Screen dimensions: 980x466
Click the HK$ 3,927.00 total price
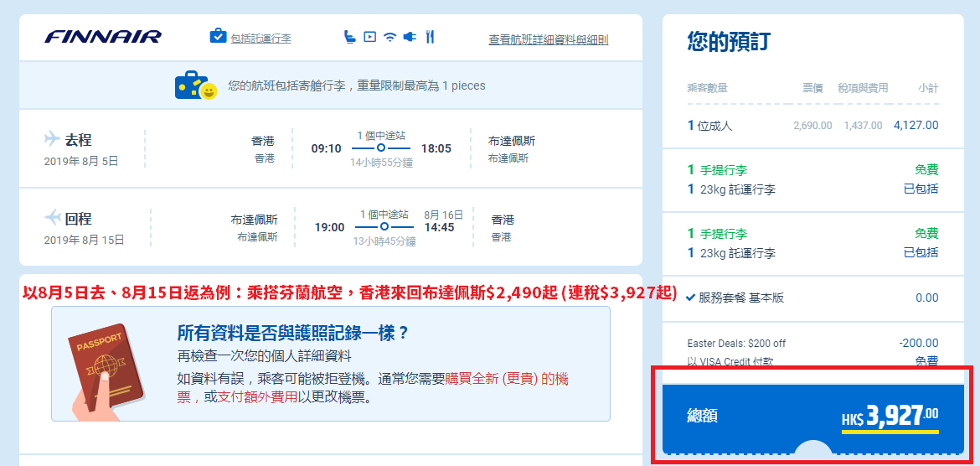pyautogui.click(x=890, y=417)
